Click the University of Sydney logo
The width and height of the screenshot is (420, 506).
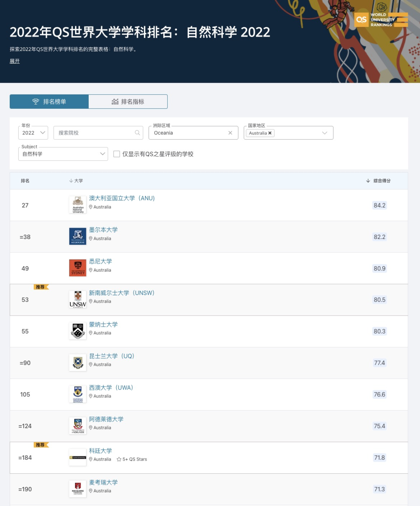[x=78, y=268]
